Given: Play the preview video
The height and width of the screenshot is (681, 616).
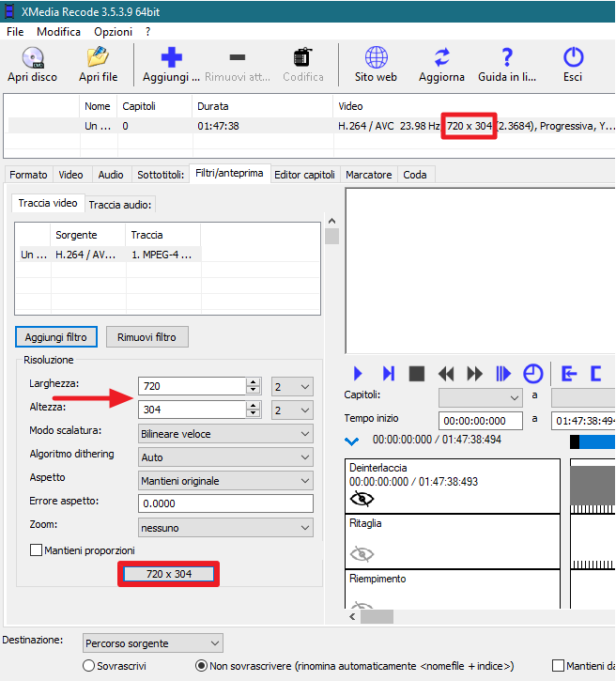Looking at the screenshot, I should point(358,373).
